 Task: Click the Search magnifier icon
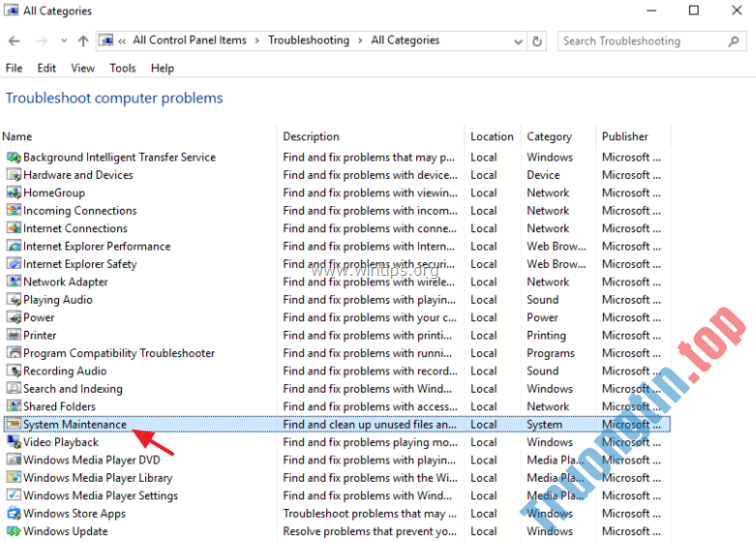pos(734,42)
